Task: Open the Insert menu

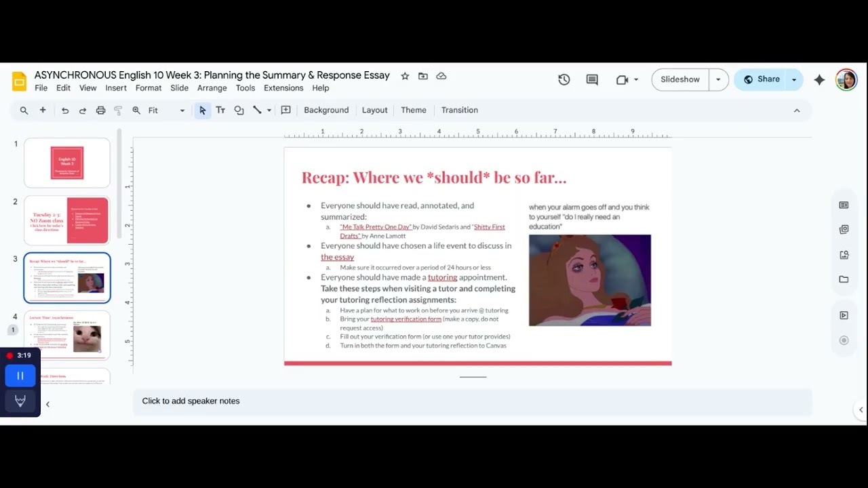Action: (x=116, y=88)
